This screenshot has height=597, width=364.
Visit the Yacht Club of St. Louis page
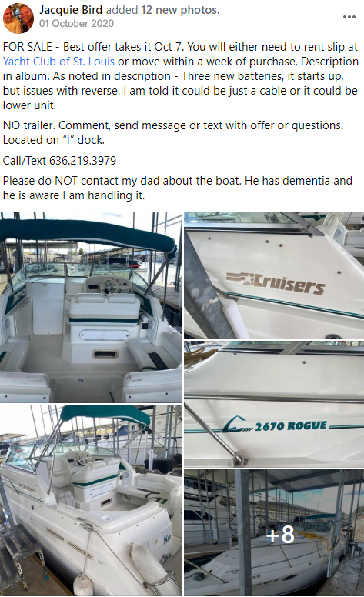pos(58,62)
